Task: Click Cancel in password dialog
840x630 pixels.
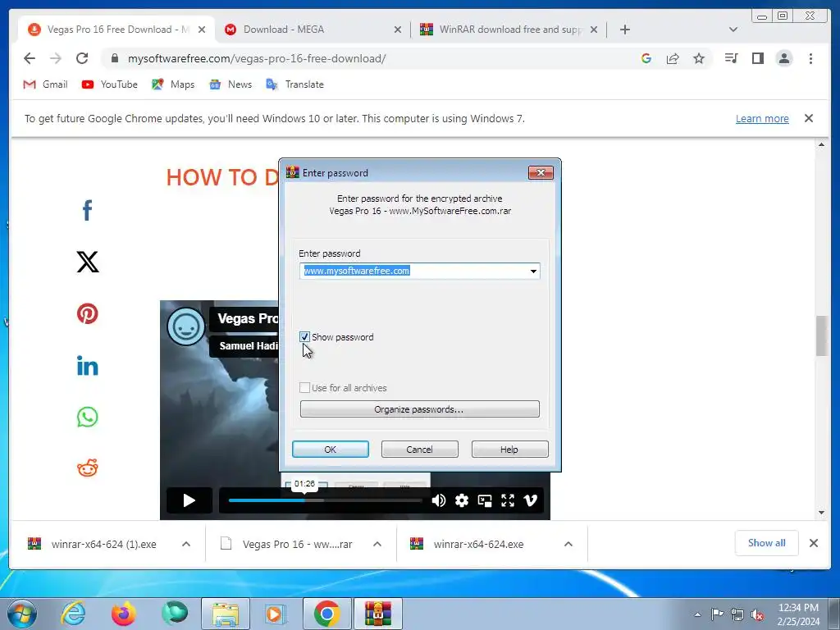Action: coord(419,450)
